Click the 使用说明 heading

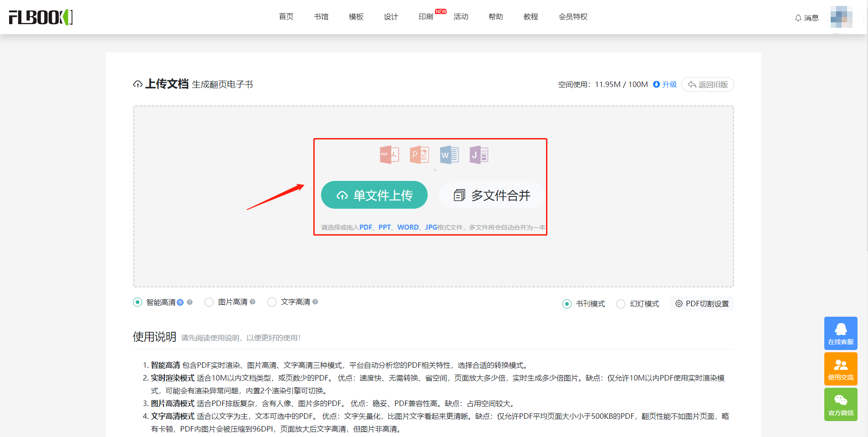coord(154,337)
